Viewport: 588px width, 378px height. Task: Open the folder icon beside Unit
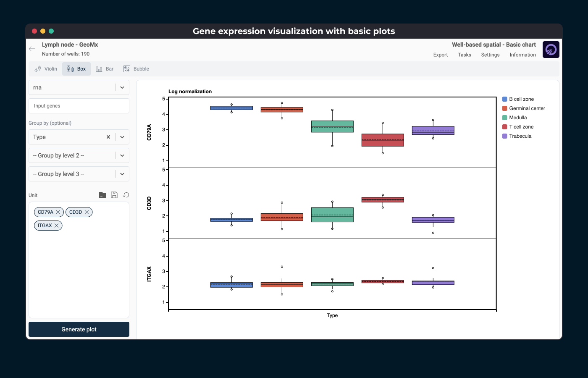[x=102, y=195]
